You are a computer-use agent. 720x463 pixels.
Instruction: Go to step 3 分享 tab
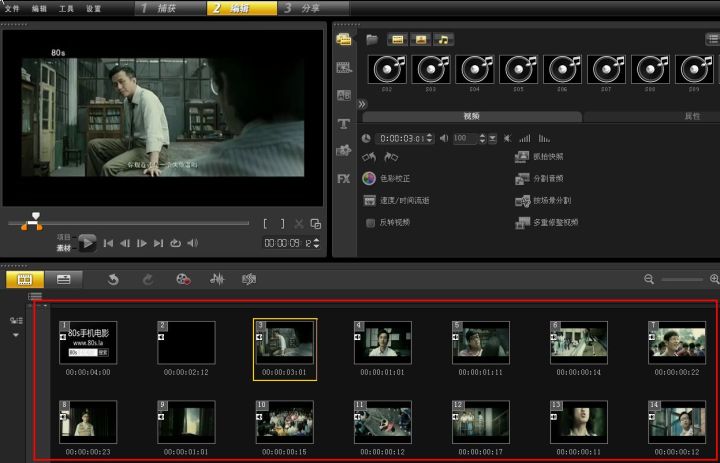tap(313, 8)
